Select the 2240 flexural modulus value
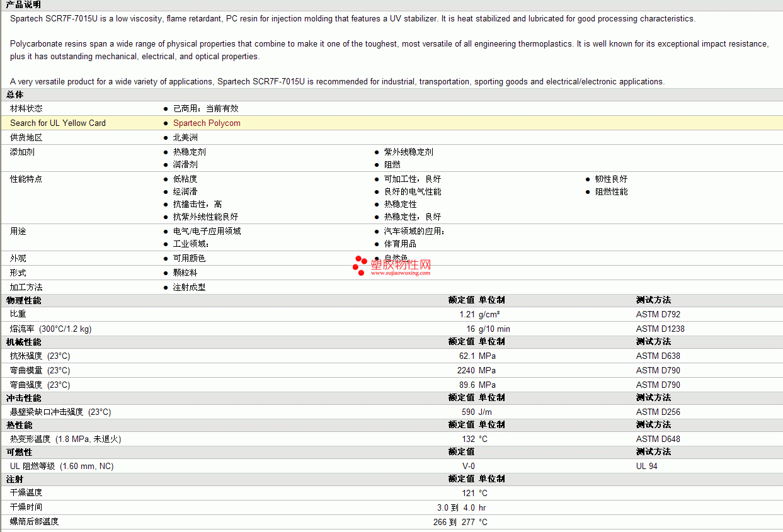Image resolution: width=783 pixels, height=532 pixels. (466, 371)
